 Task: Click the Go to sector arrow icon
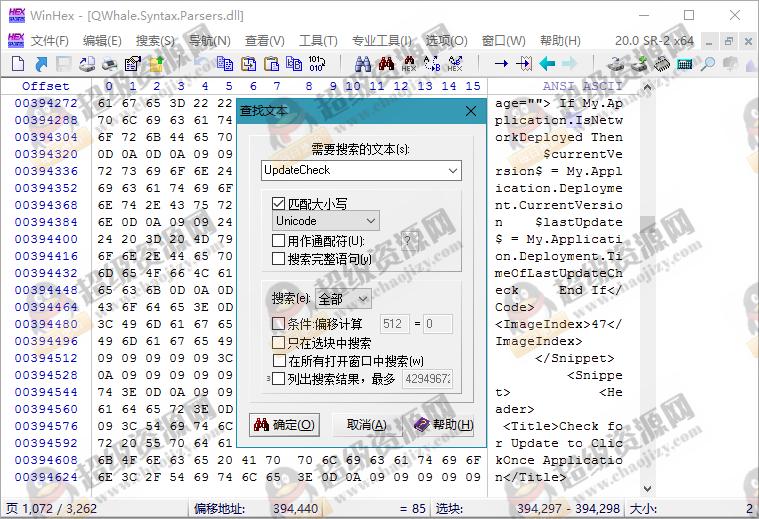524,63
